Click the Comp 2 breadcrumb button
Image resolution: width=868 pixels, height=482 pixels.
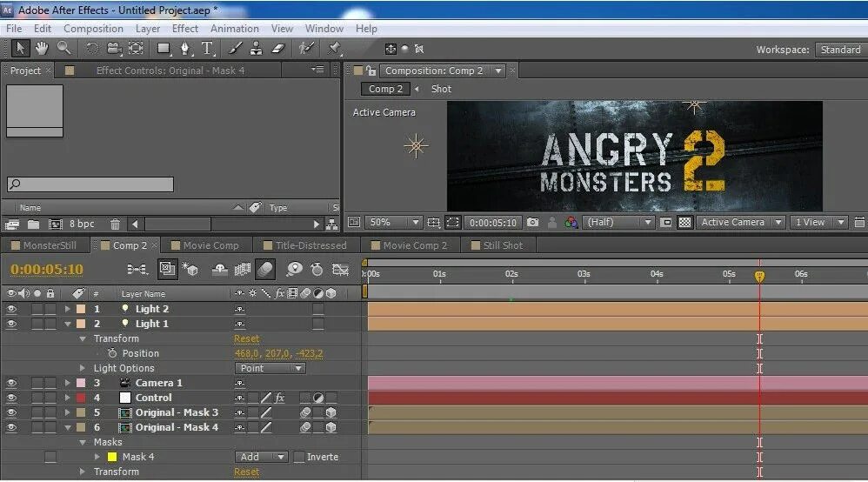click(385, 89)
